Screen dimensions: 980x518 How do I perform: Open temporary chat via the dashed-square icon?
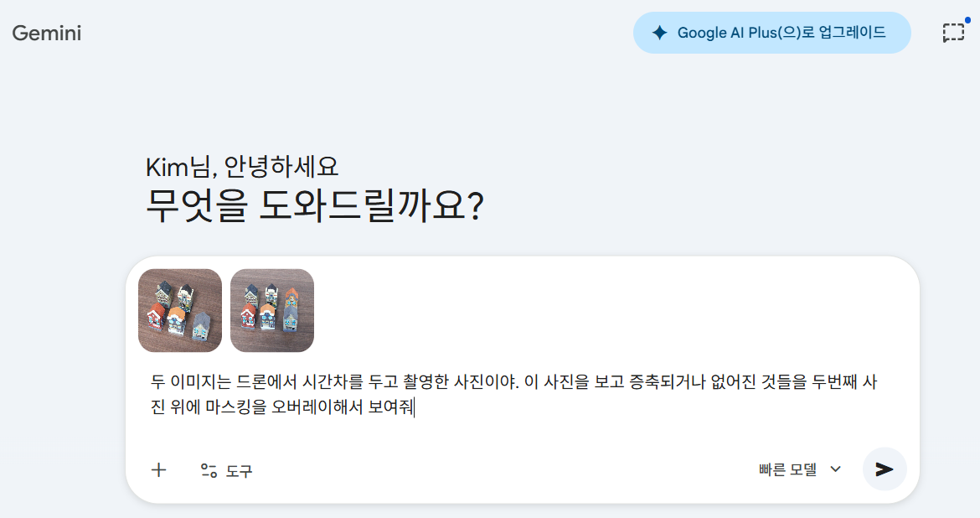click(x=953, y=33)
